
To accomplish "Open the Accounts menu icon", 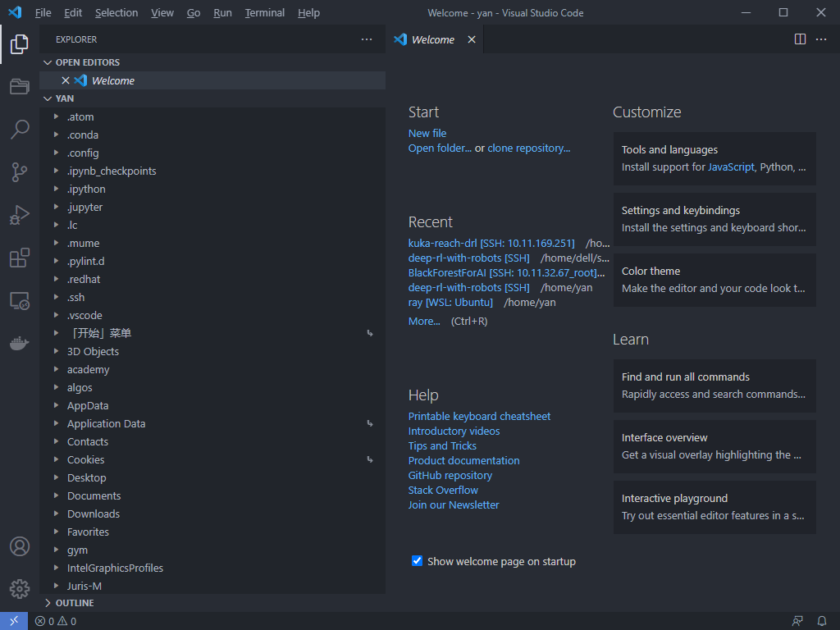I will 20,546.
